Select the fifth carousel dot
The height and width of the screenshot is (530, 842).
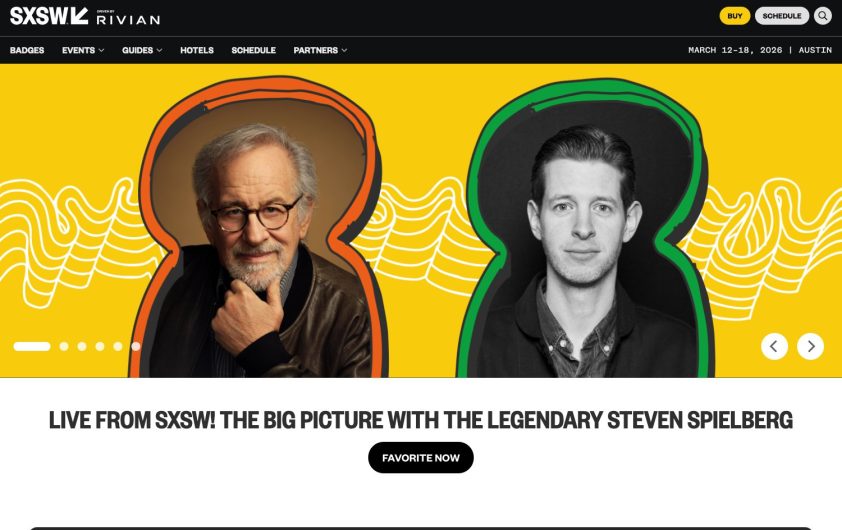point(118,346)
